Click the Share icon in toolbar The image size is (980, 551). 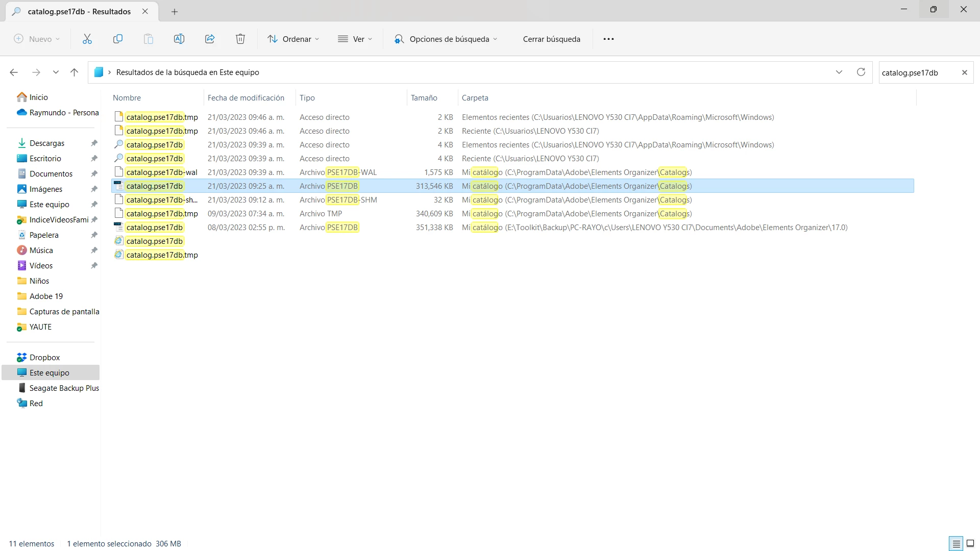(210, 39)
